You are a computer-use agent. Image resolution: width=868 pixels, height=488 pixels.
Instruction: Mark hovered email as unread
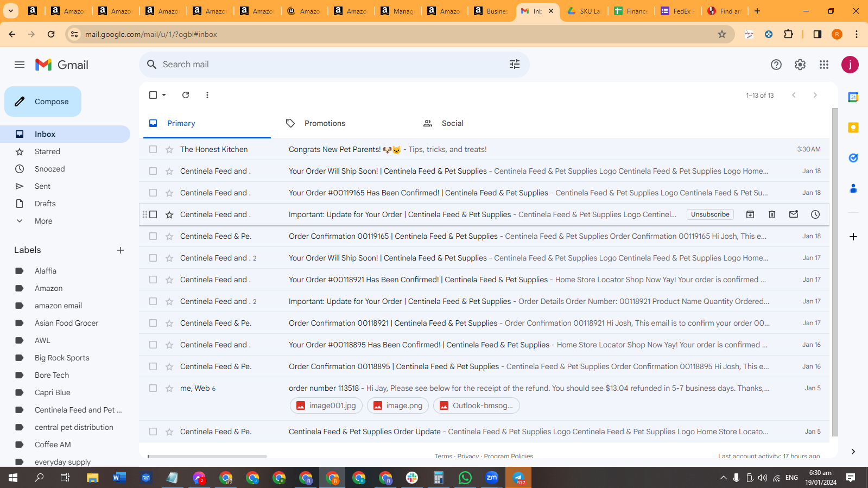point(794,214)
